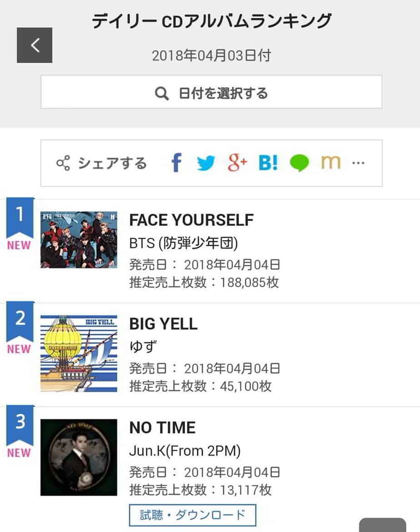Share on Facebook

[176, 163]
